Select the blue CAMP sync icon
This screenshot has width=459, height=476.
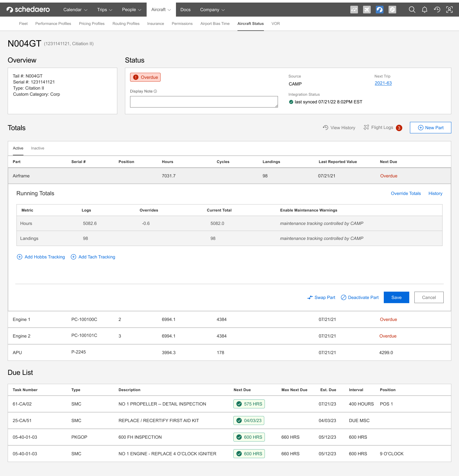coord(379,10)
